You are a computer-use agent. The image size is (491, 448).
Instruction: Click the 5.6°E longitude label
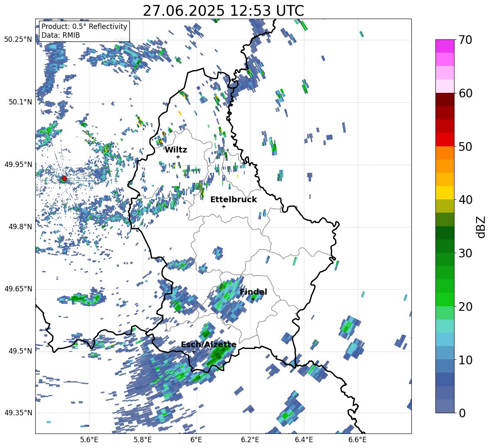tap(89, 440)
